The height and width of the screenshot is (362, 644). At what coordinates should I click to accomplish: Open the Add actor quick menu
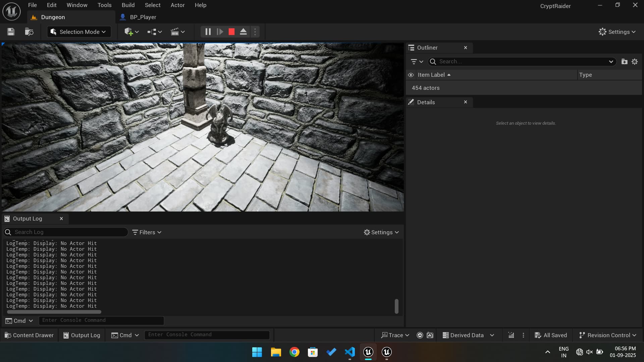131,32
